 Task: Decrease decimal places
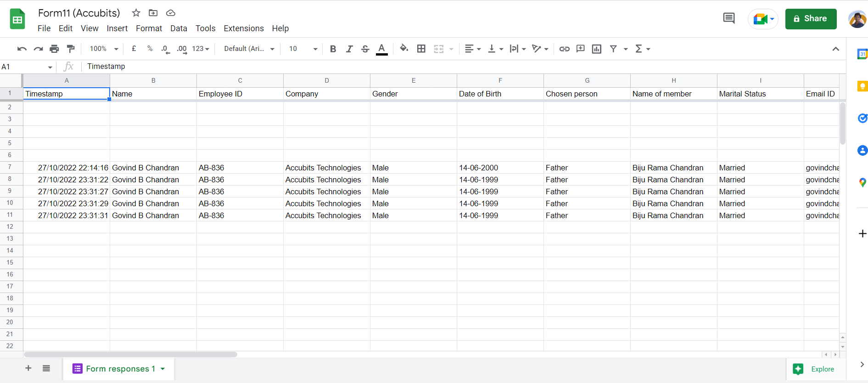pos(165,49)
